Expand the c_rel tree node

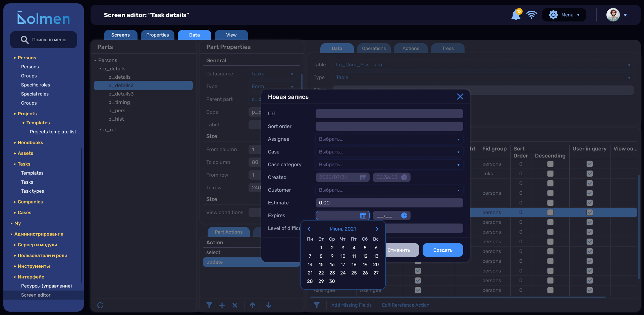pos(100,130)
